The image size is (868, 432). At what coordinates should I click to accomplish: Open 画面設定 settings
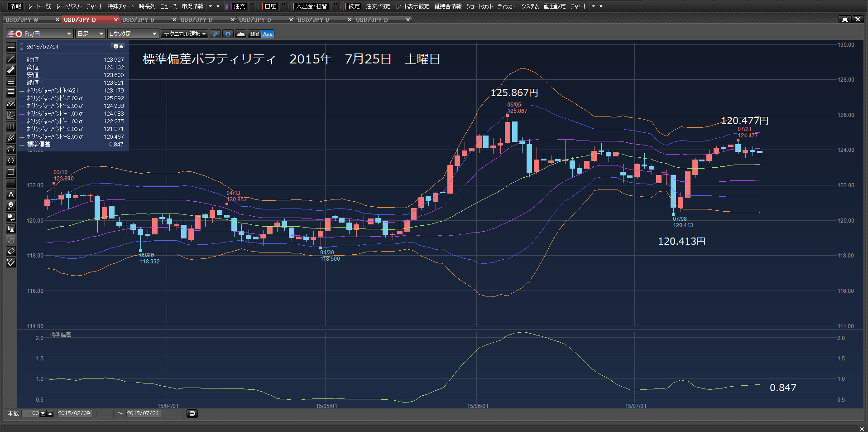click(555, 6)
